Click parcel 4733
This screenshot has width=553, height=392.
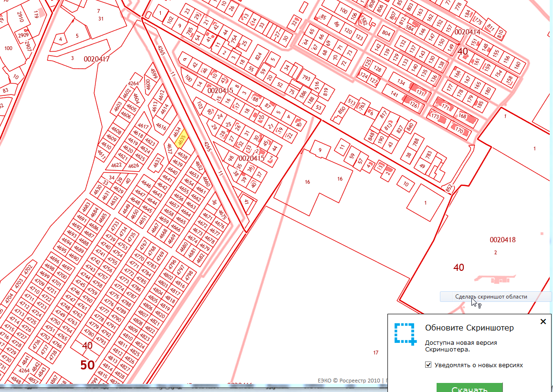pyautogui.click(x=115, y=227)
